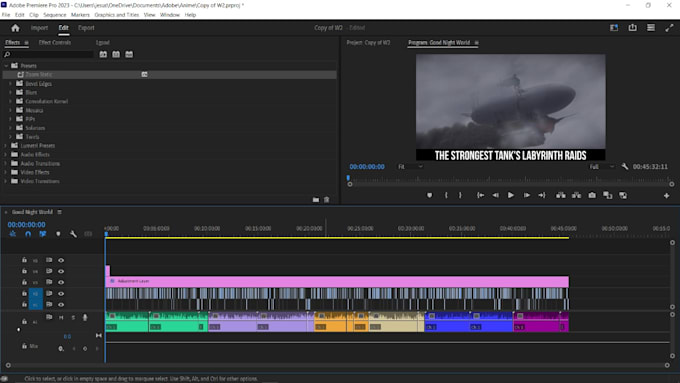Solo the A1 audio track (S button)
The image size is (680, 383).
click(73, 318)
